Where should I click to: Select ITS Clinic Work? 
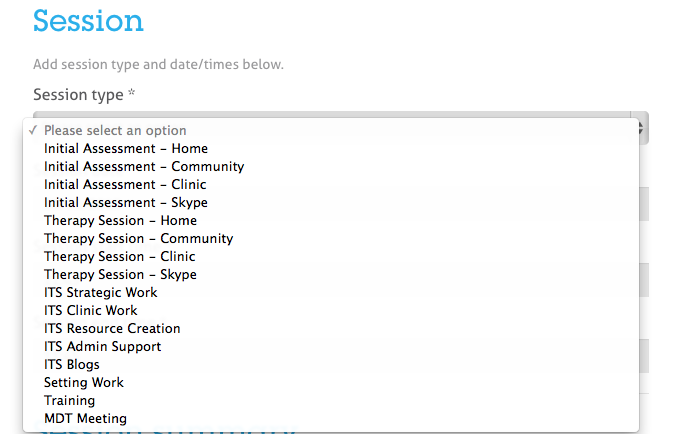coord(90,311)
